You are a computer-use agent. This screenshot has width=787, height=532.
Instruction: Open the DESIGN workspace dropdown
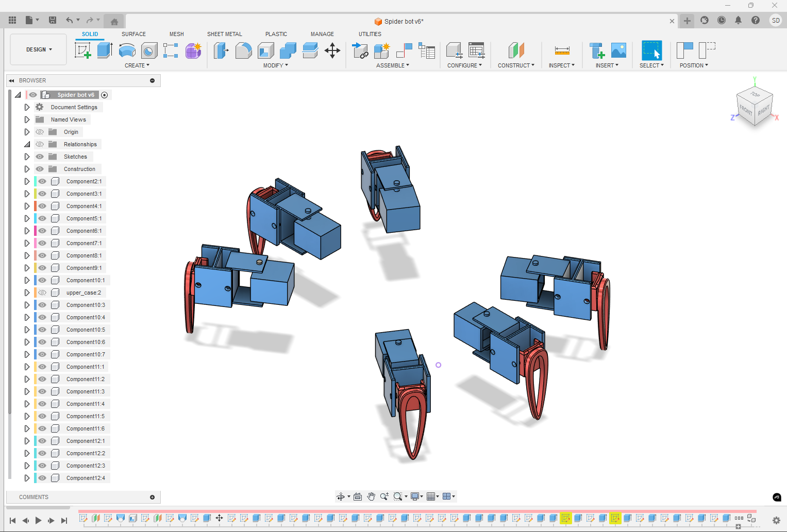point(39,49)
